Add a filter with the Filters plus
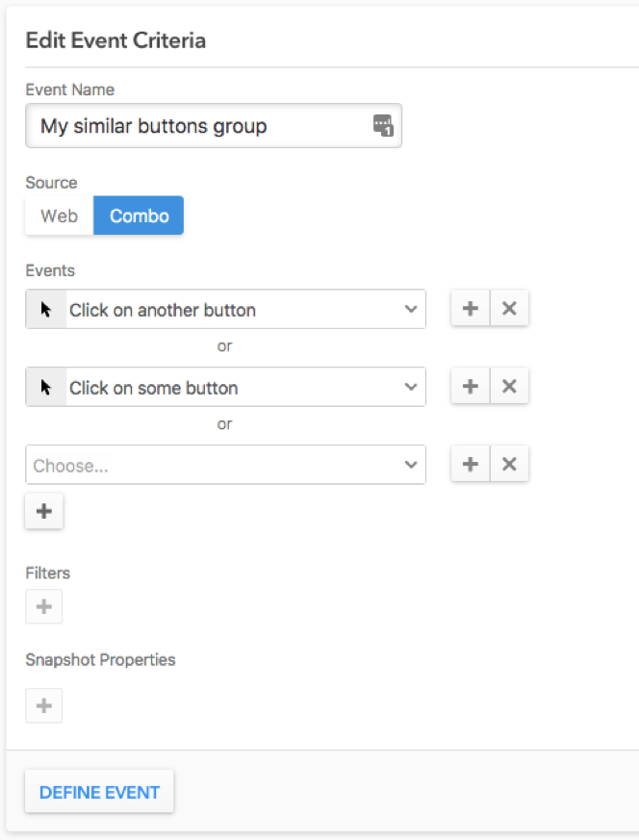 click(44, 606)
